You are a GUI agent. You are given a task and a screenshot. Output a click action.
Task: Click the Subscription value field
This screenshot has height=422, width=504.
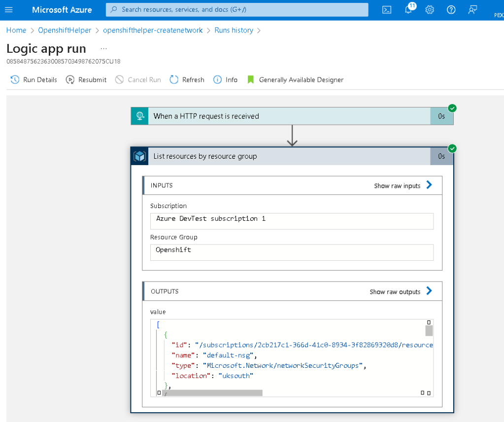coord(292,221)
